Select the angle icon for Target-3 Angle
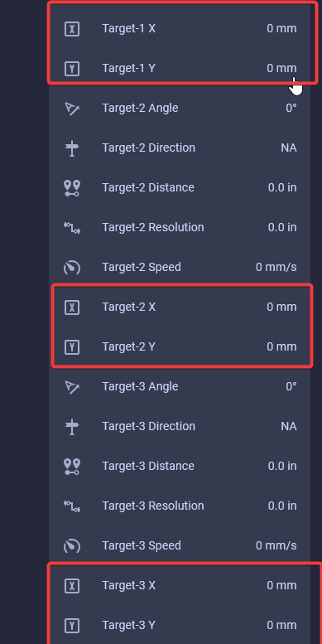Screen dimensions: 322x644 coord(72,387)
